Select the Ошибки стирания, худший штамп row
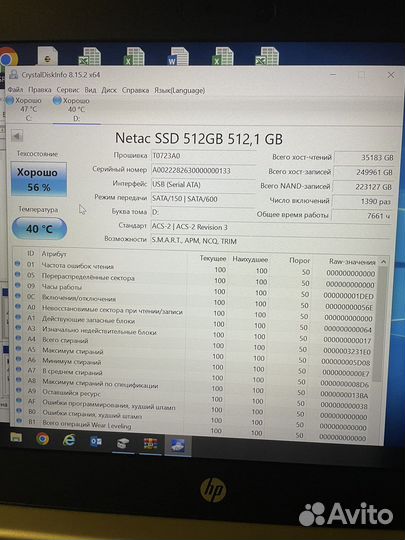405x540 pixels. (92, 414)
